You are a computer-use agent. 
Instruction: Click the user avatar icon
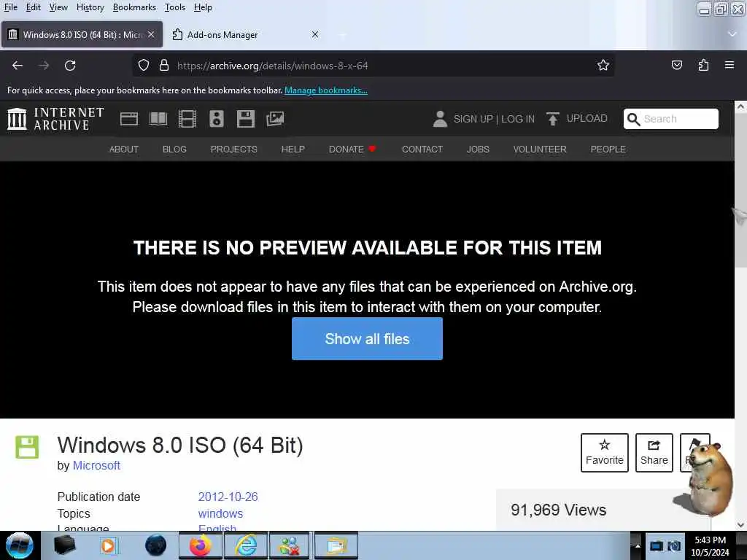click(x=440, y=119)
